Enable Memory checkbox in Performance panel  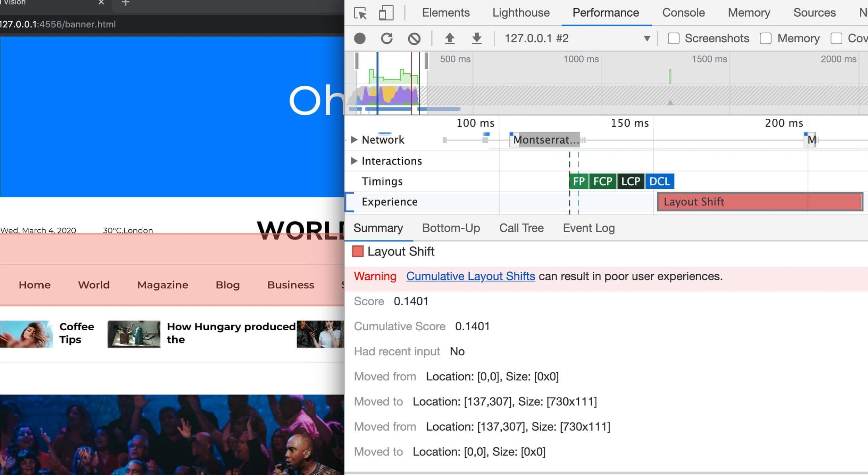(x=766, y=38)
